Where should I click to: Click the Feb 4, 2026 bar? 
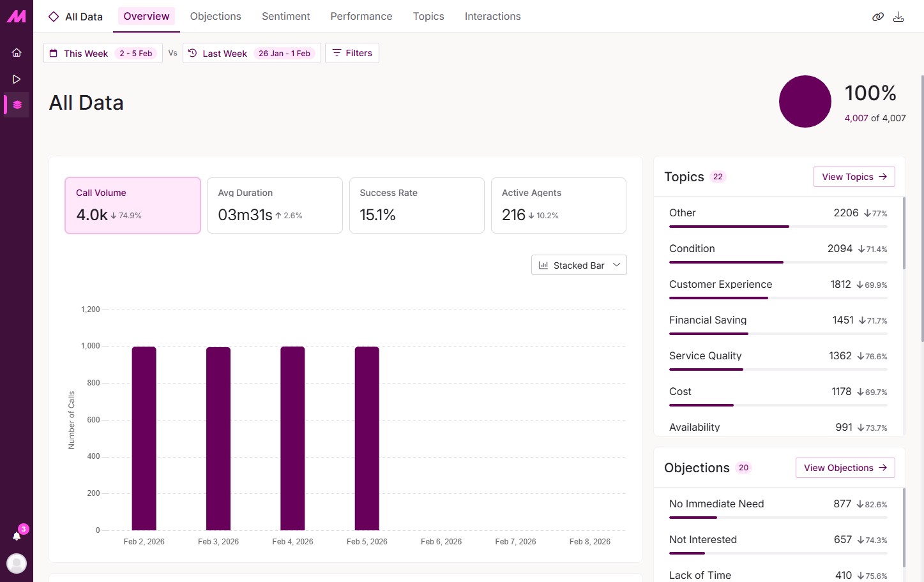(x=292, y=438)
